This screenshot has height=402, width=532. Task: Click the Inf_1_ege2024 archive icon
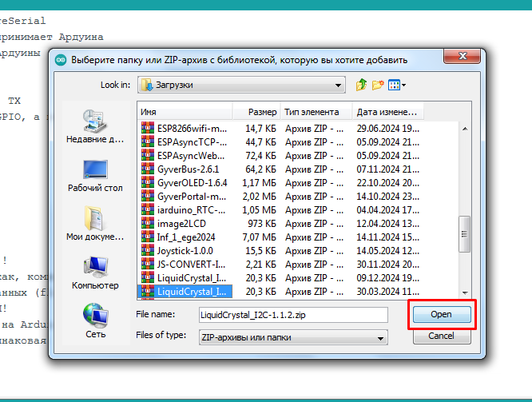click(x=148, y=237)
